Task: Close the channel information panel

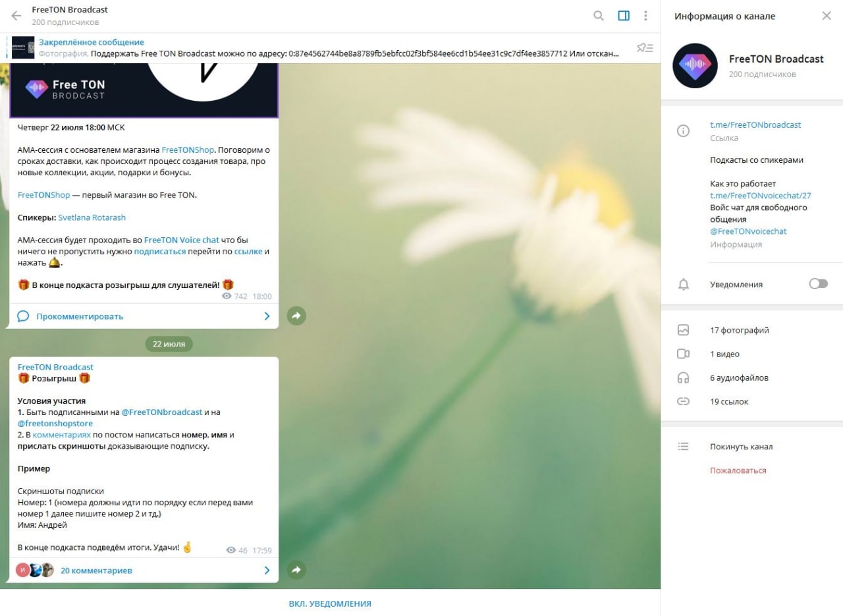Action: [x=826, y=16]
